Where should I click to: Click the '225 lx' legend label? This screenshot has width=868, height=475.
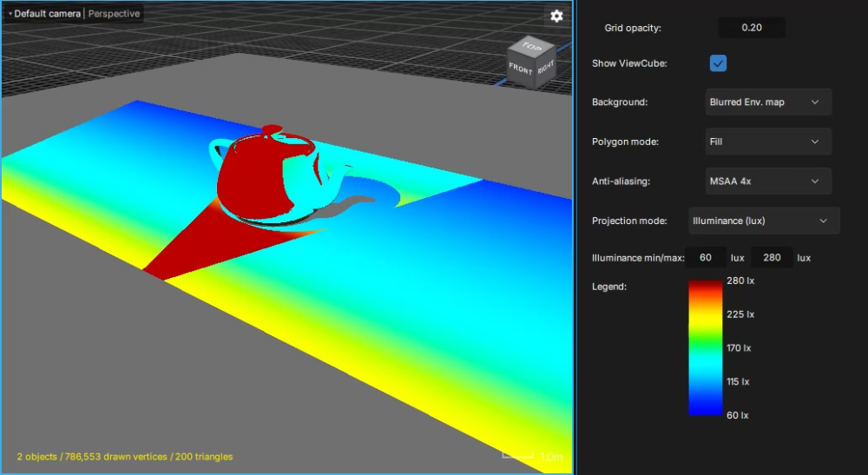click(x=740, y=314)
